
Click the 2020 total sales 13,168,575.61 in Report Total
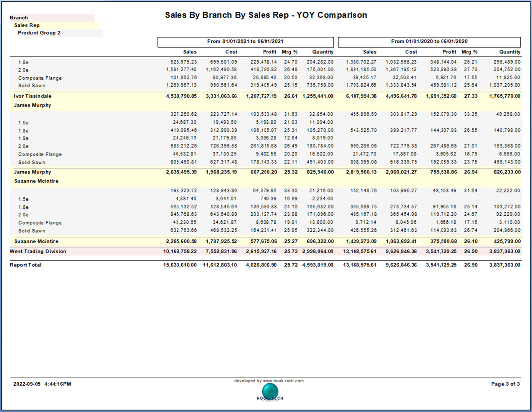pyautogui.click(x=359, y=265)
